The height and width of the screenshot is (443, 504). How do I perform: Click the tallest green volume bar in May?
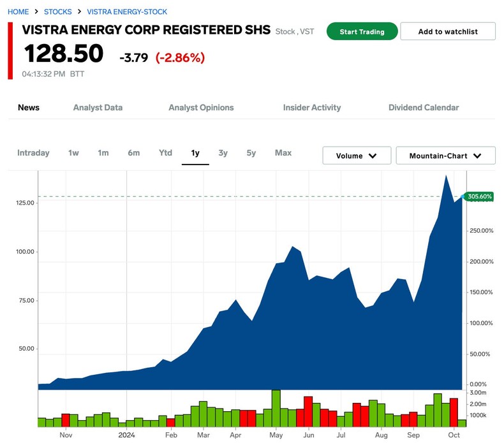pyautogui.click(x=276, y=408)
